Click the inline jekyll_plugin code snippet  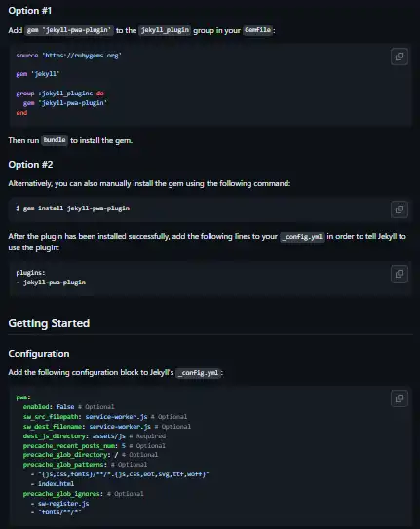point(165,30)
